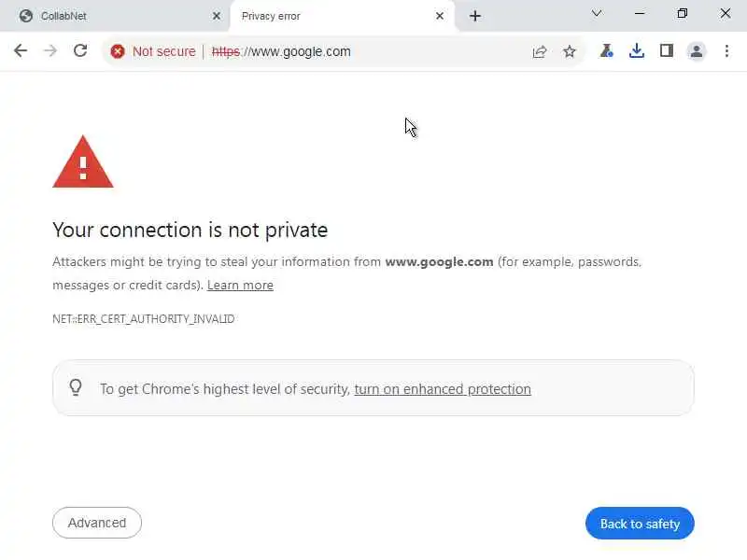The height and width of the screenshot is (560, 747).
Task: Close the Privacy error tab
Action: click(x=440, y=16)
